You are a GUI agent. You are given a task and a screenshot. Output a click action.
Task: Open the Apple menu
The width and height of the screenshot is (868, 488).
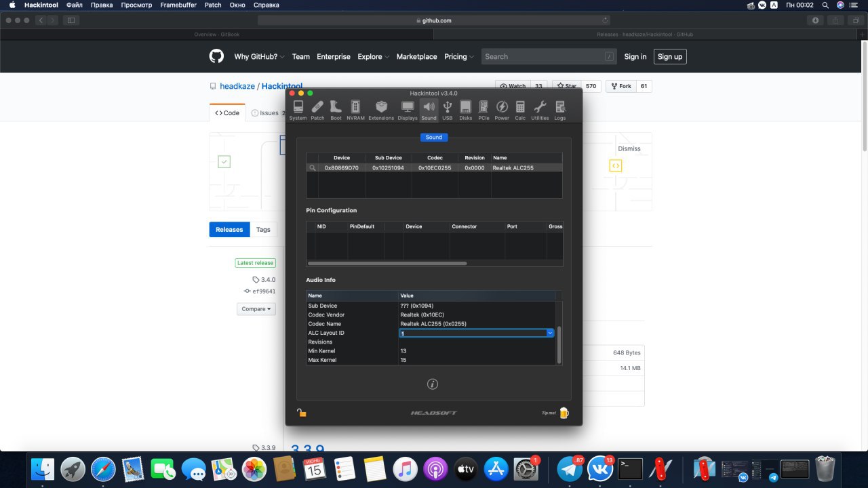[x=12, y=5]
